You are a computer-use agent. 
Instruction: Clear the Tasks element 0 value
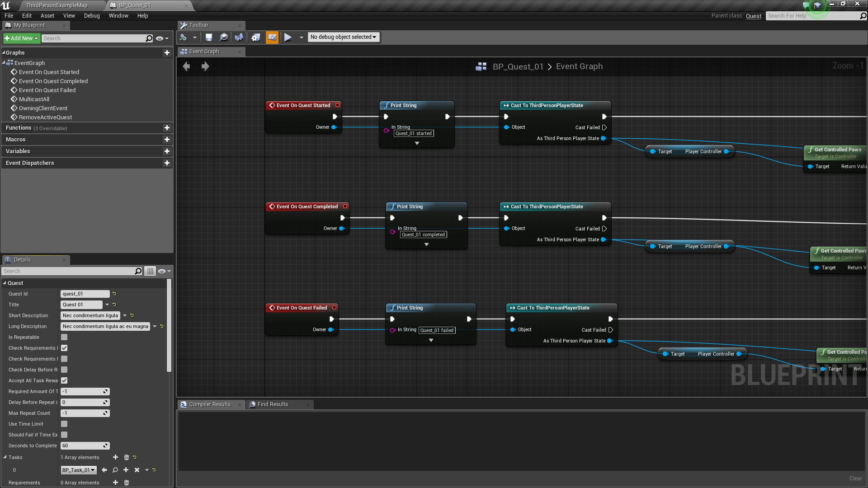[x=137, y=470]
